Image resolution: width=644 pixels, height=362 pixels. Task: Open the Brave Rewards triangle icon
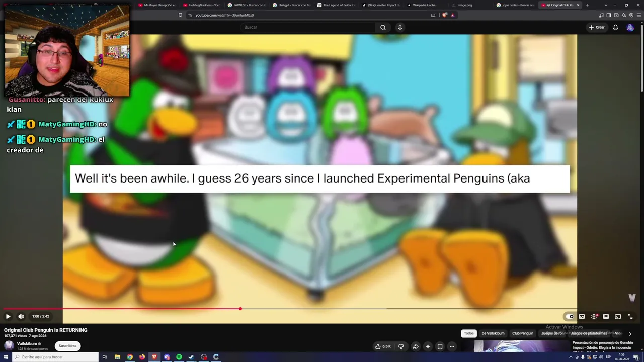453,15
